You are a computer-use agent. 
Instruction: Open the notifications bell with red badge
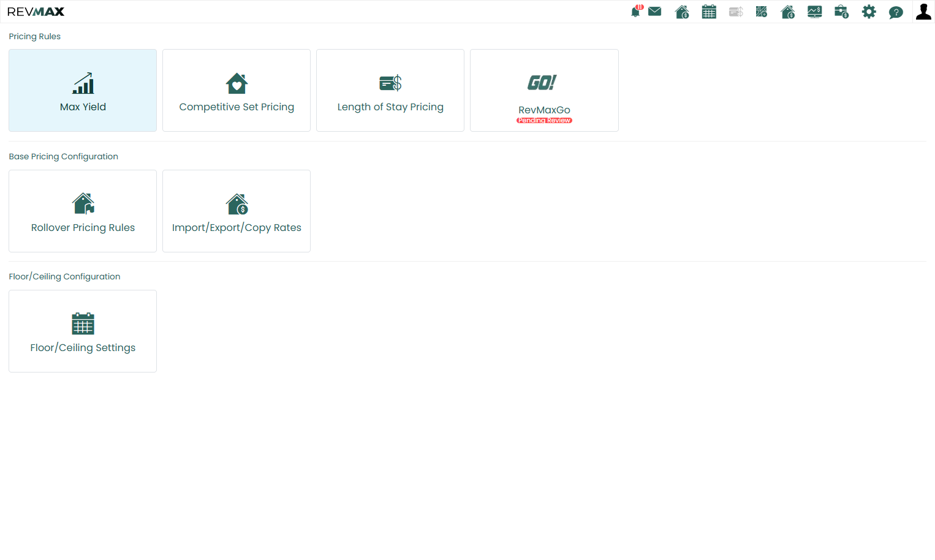[636, 12]
